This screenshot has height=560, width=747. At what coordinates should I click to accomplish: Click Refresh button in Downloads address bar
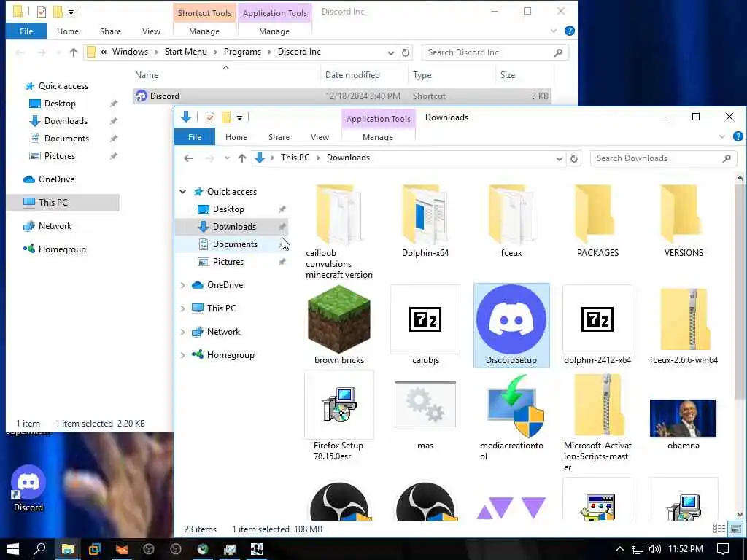[574, 158]
